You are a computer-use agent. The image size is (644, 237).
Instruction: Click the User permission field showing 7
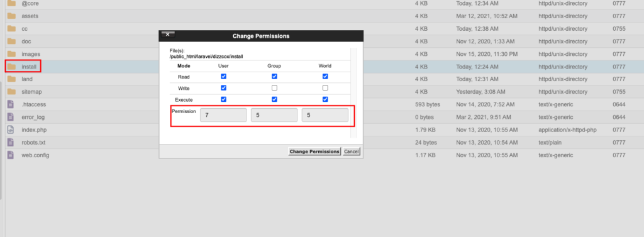tap(223, 116)
